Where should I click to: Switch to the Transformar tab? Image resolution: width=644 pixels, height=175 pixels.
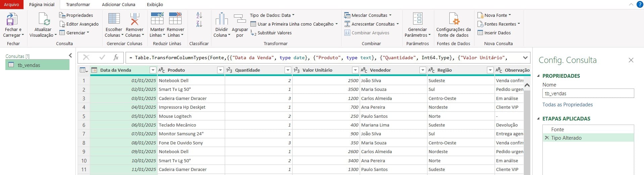[78, 4]
